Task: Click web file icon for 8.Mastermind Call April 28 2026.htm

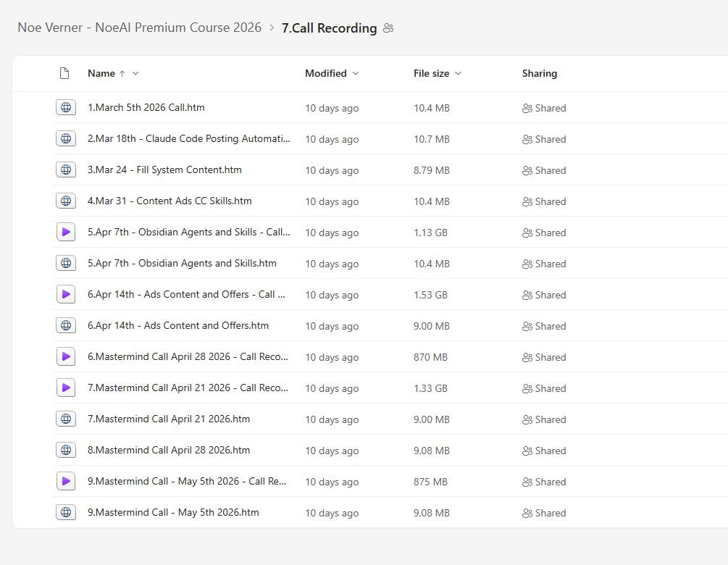Action: [66, 450]
